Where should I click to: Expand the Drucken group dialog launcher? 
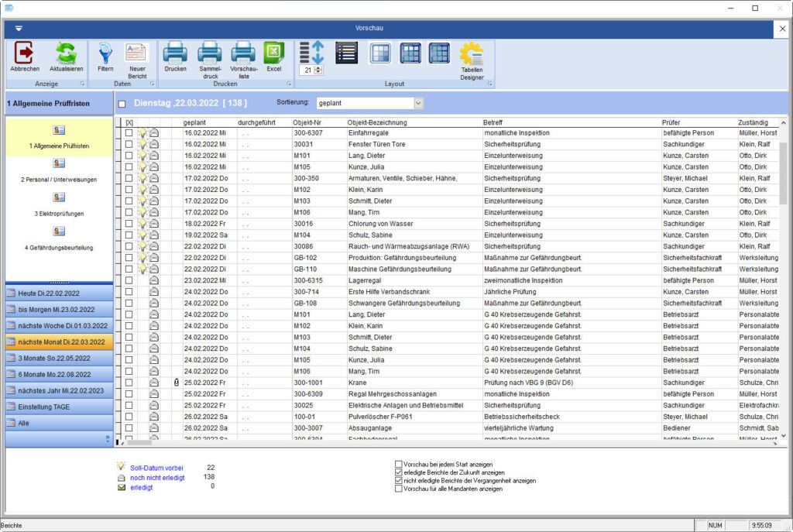289,84
